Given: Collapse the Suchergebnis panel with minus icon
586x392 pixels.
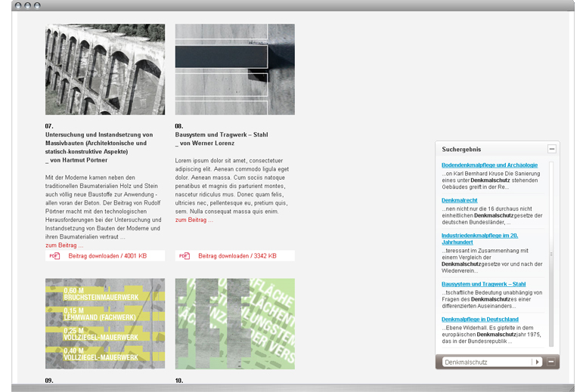Looking at the screenshot, I should pos(552,149).
